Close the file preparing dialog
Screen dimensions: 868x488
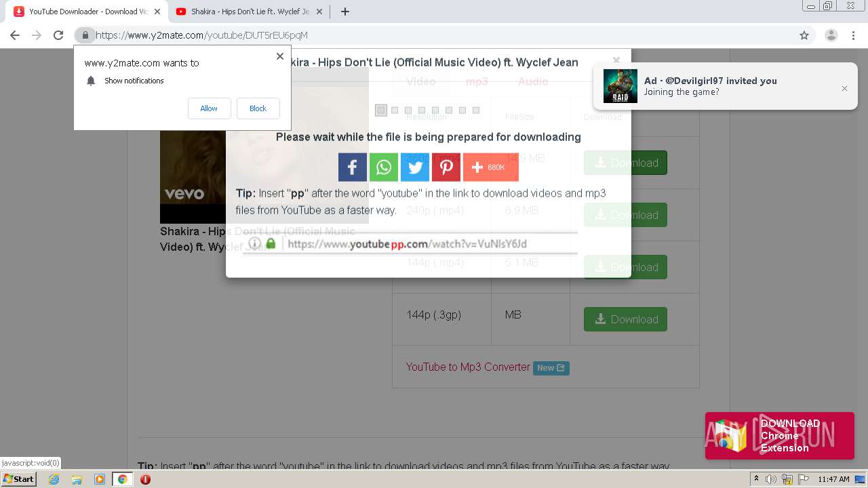pyautogui.click(x=616, y=60)
